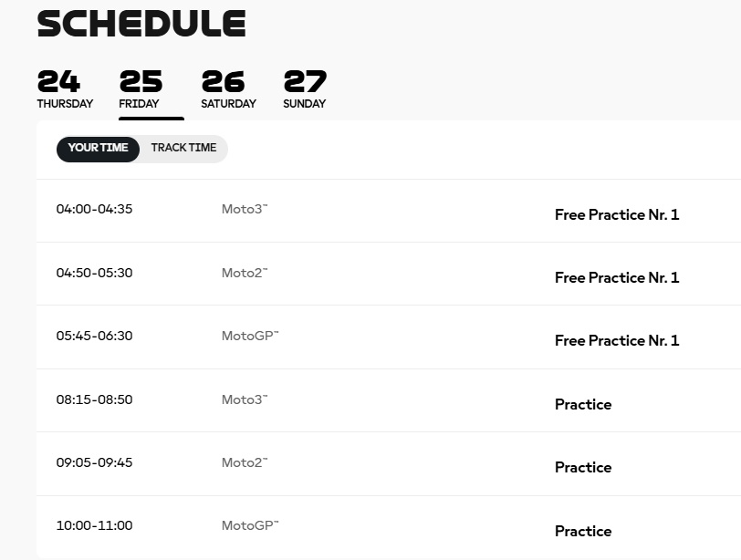This screenshot has width=741, height=560.
Task: Open Moto3 Free Practice Nr. 1 row
Action: [x=616, y=214]
